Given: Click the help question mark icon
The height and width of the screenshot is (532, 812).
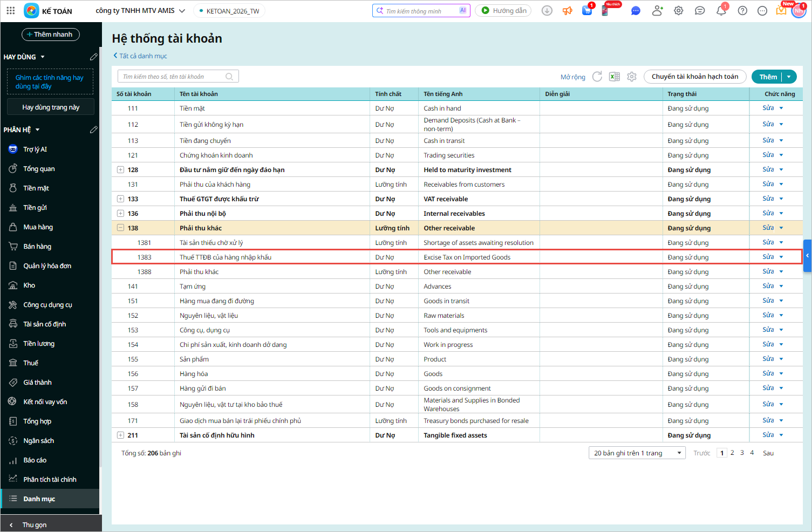Looking at the screenshot, I should click(742, 11).
